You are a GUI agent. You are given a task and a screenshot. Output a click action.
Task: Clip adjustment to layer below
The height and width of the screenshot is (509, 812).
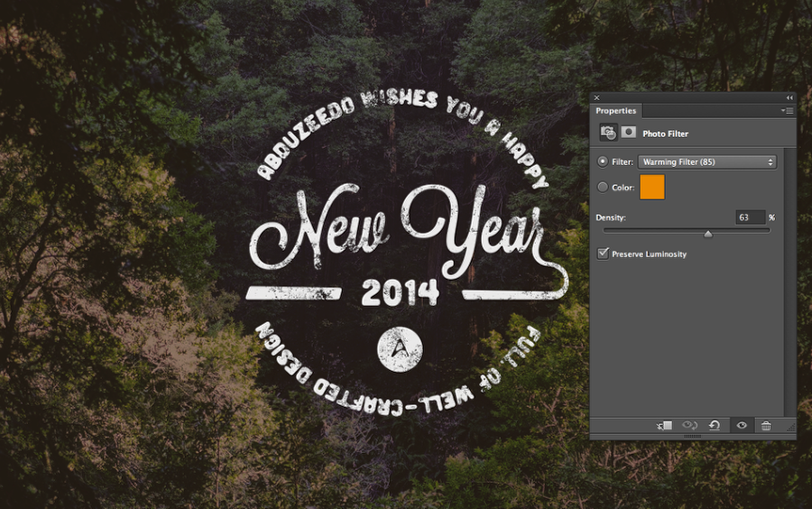664,426
